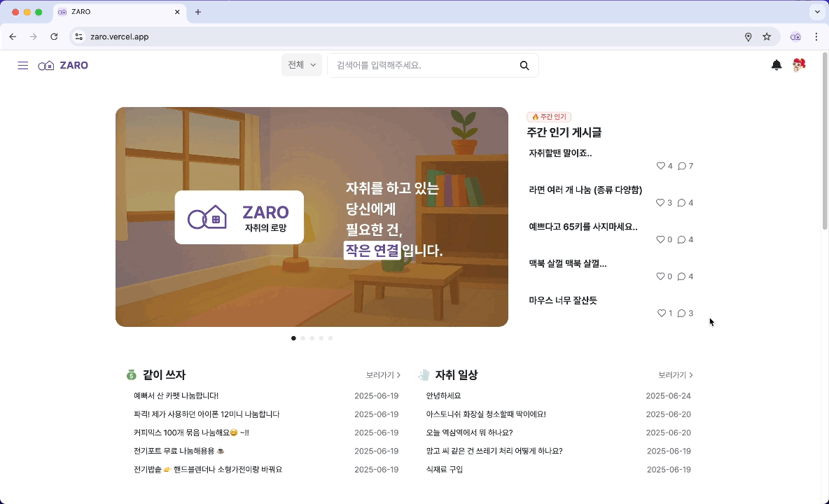Open the '식재료 구입' post

[x=445, y=470]
